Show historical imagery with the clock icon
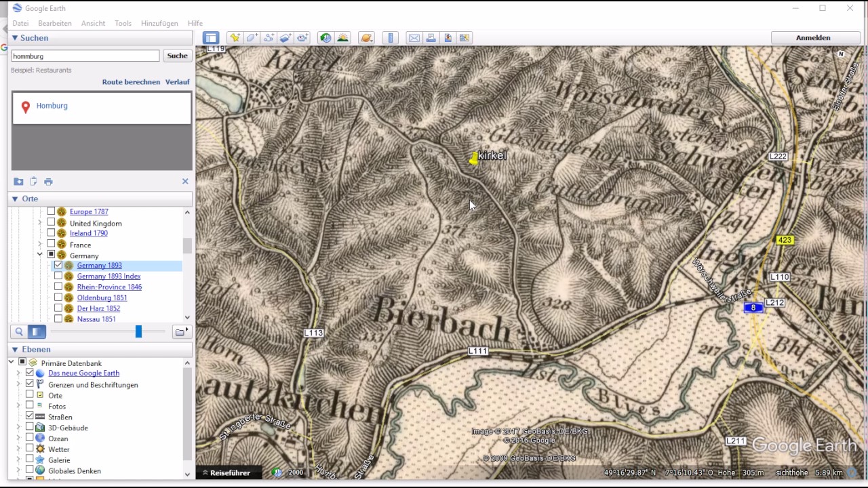868x488 pixels. point(325,38)
